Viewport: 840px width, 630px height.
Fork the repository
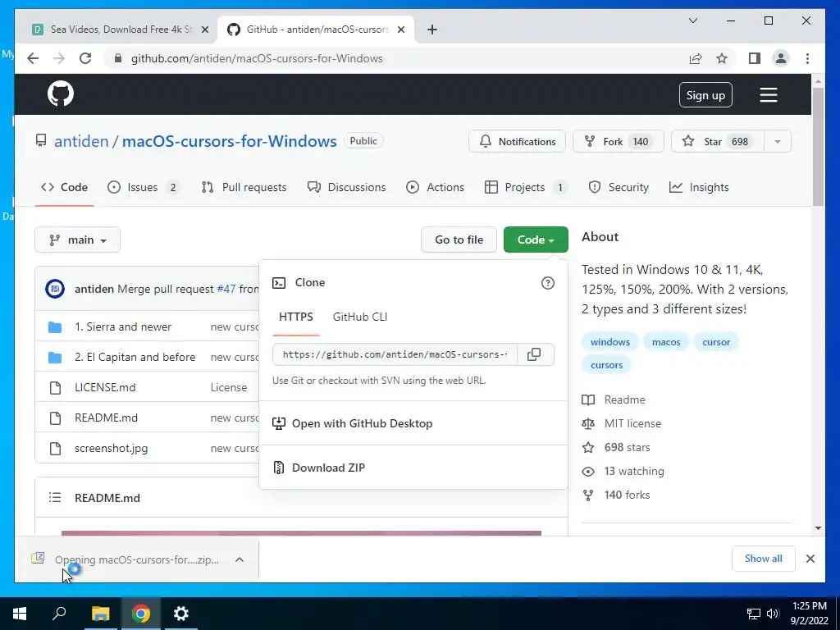pyautogui.click(x=619, y=141)
